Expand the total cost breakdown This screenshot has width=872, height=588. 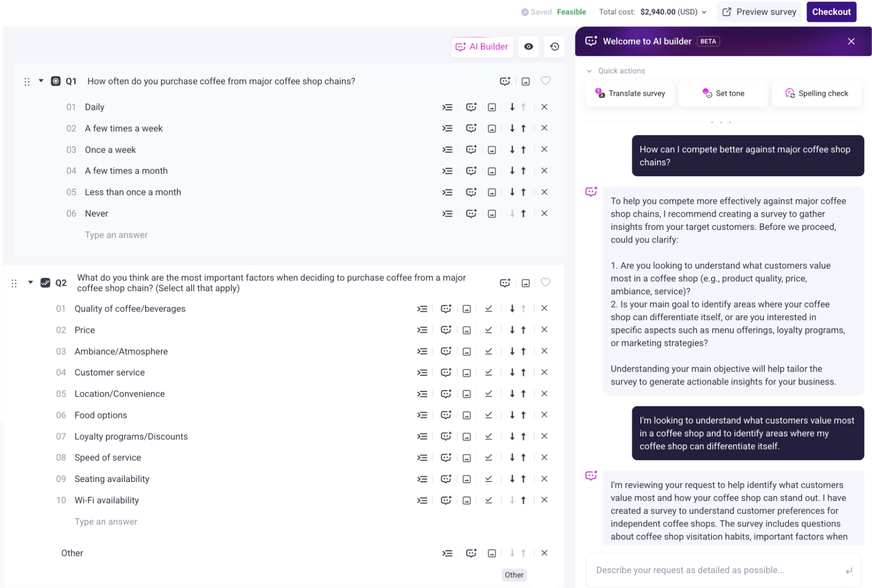(x=705, y=12)
